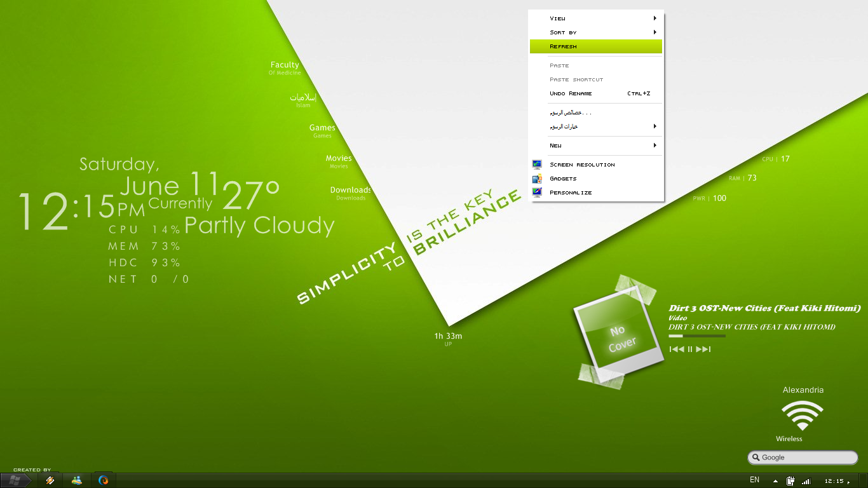Click the EN language indicator
The width and height of the screenshot is (868, 488).
[754, 480]
